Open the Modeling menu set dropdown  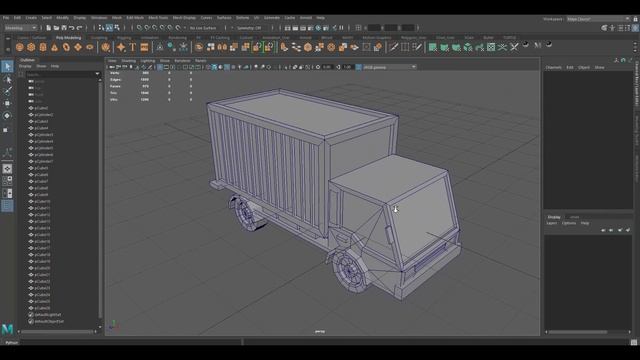pos(20,28)
